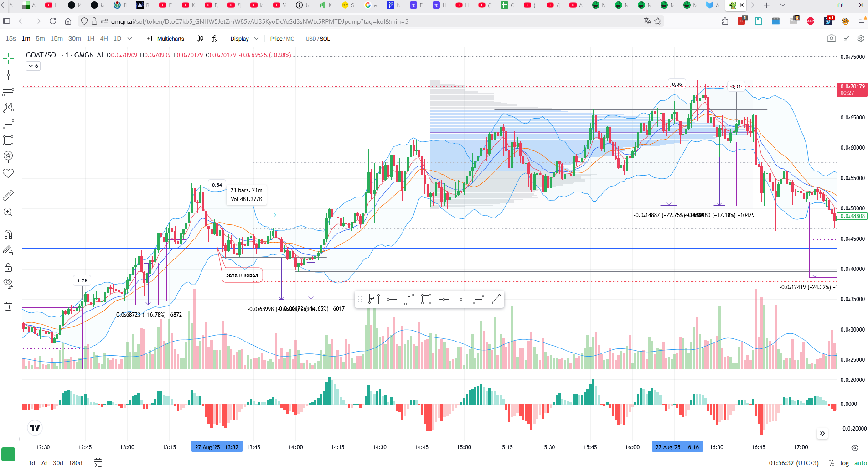This screenshot has height=467, width=868.
Task: Open time axis settings gear at bottom right
Action: pos(855,448)
